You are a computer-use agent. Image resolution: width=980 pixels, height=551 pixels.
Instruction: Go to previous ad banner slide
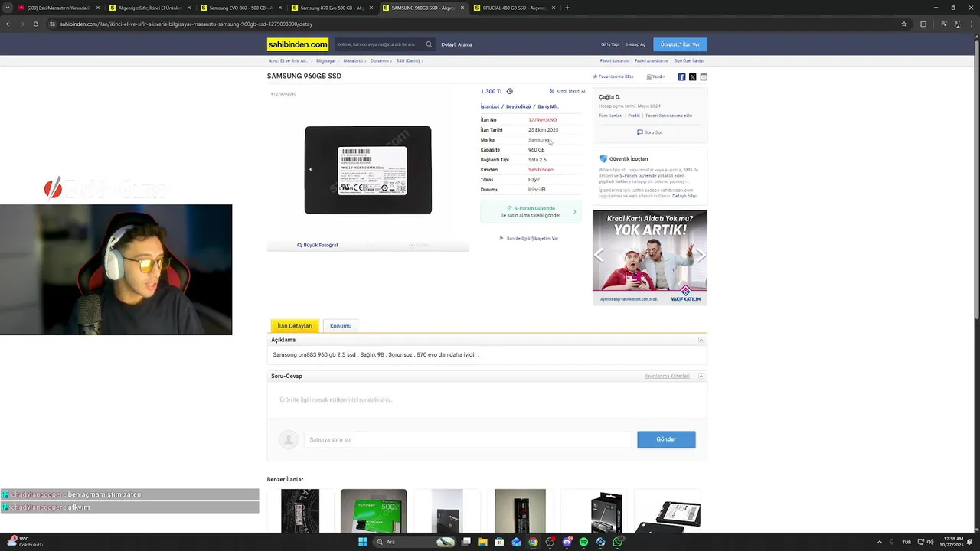599,256
